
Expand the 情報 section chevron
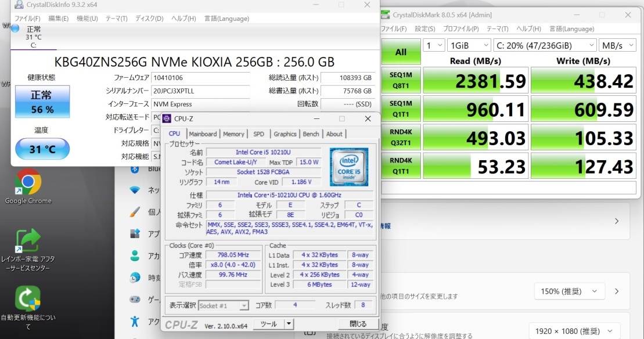coord(617,221)
